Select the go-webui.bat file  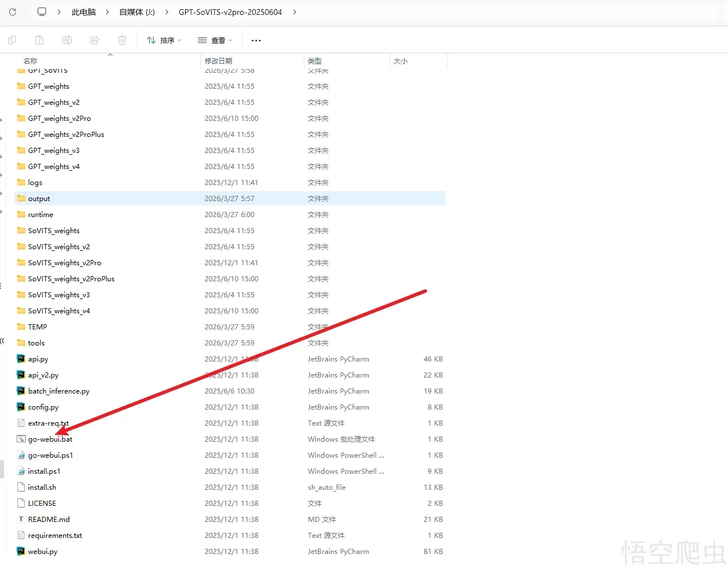coord(50,439)
